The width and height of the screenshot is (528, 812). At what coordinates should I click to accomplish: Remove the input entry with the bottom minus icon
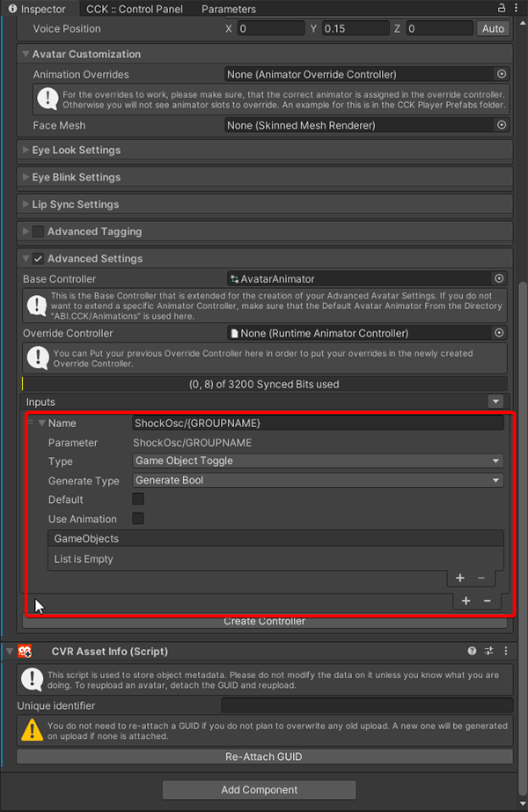point(487,601)
